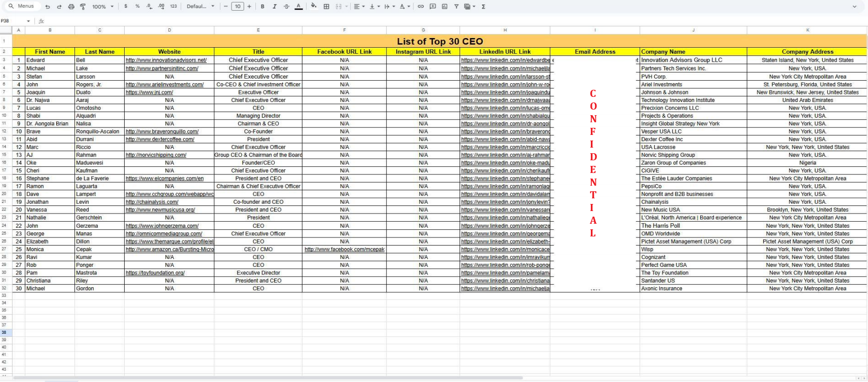Image resolution: width=868 pixels, height=382 pixels.
Task: Click the Insert chart icon
Action: coord(444,7)
